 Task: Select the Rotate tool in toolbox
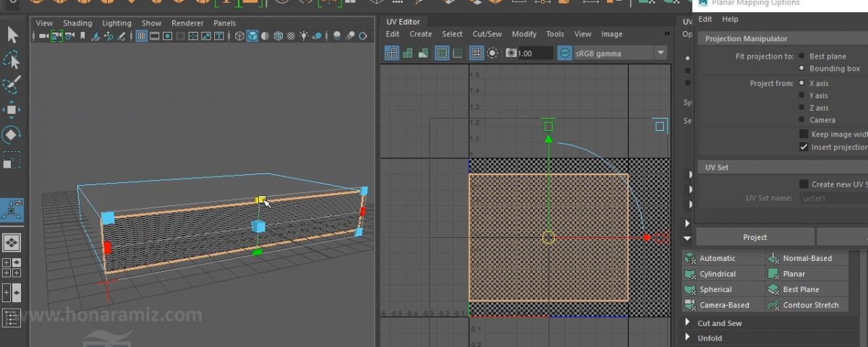point(12,134)
